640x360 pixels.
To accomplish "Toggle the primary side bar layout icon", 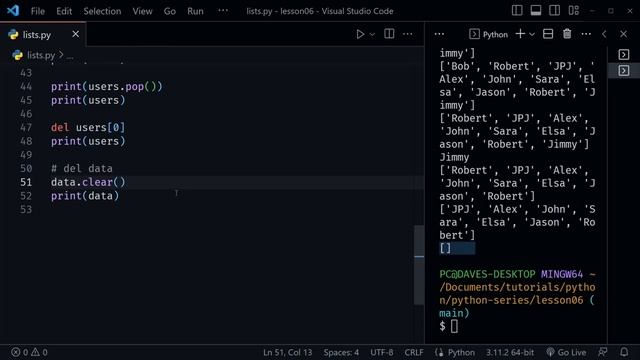I will click(517, 11).
